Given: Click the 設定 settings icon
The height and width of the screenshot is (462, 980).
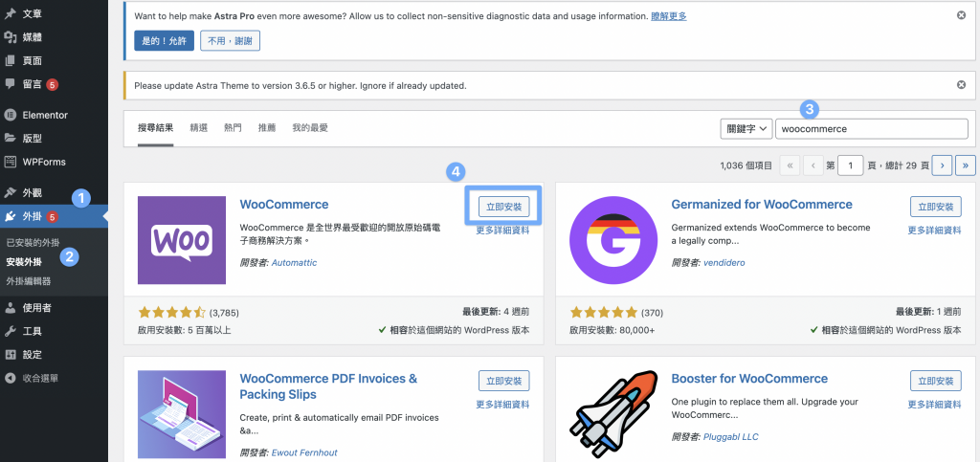Looking at the screenshot, I should pos(10,355).
